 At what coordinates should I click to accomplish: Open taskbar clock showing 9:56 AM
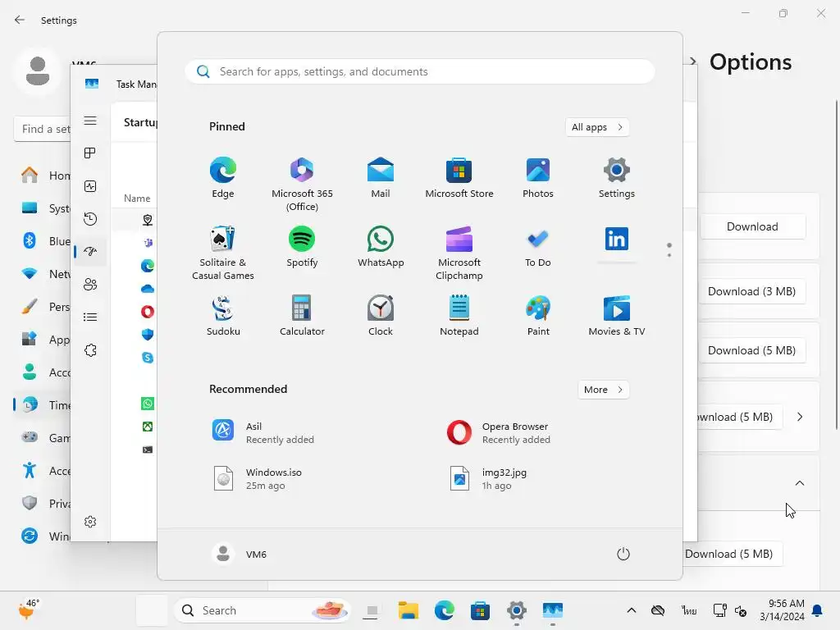(x=782, y=610)
